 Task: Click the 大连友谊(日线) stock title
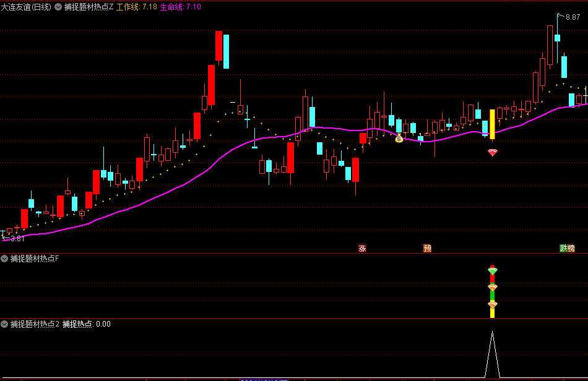[26, 7]
